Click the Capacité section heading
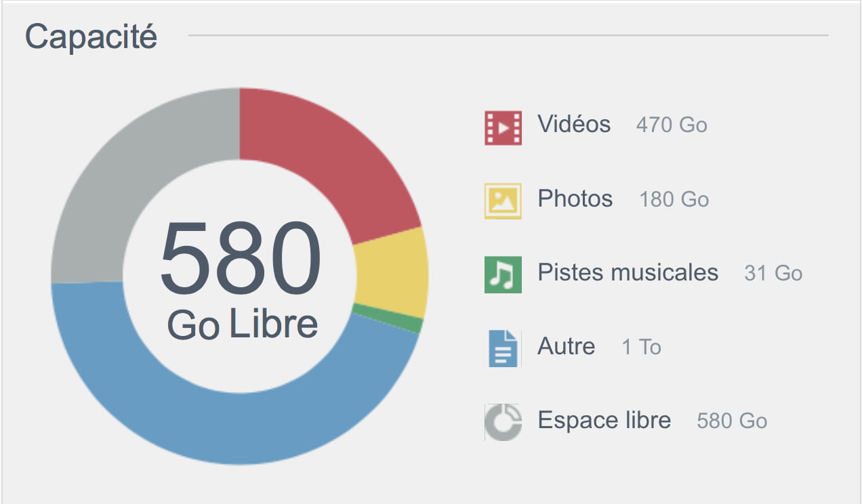The width and height of the screenshot is (862, 504). click(x=91, y=37)
